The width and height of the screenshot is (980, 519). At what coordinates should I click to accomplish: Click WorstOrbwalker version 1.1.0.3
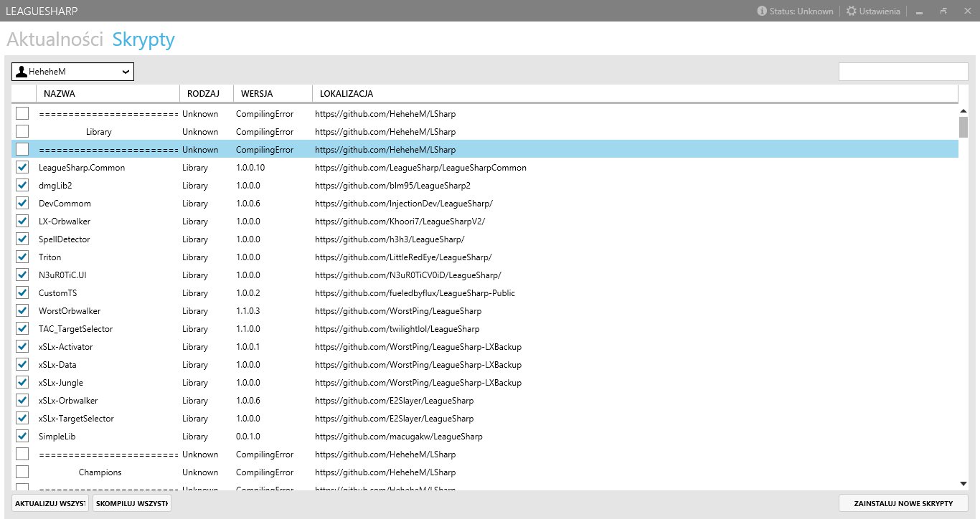(x=248, y=311)
